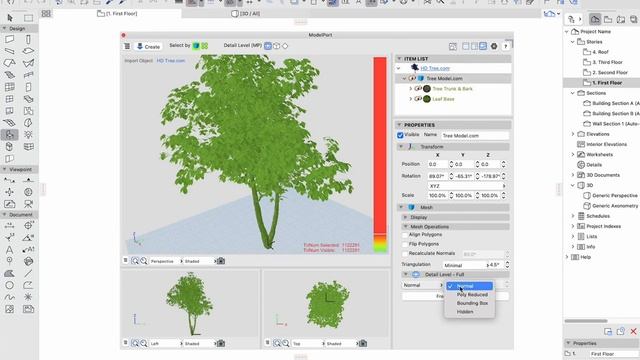Image resolution: width=640 pixels, height=360 pixels.
Task: Enable the Align Polygons checkbox
Action: [x=405, y=235]
